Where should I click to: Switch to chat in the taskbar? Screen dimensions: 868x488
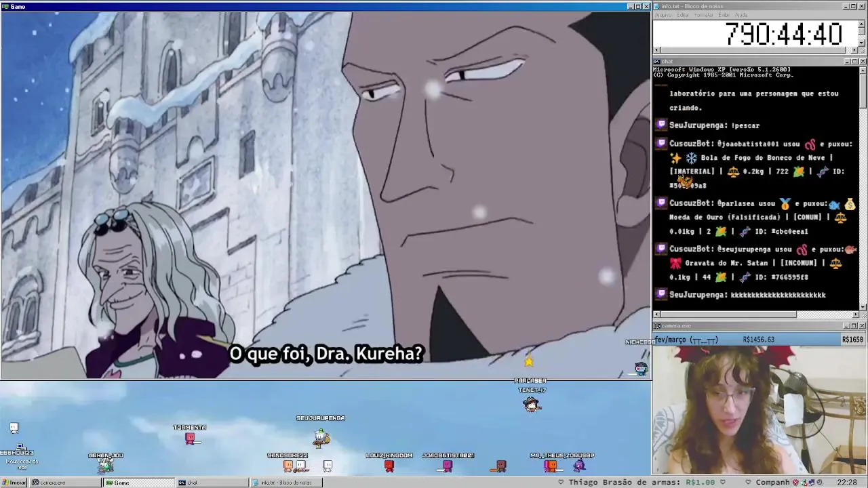click(x=212, y=483)
